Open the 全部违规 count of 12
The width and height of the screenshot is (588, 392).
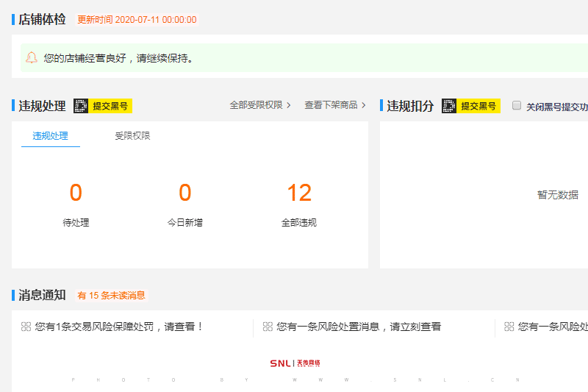299,193
